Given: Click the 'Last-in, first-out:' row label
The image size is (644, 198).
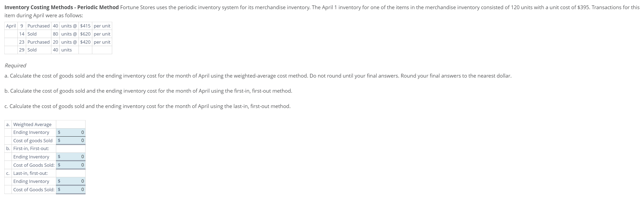Looking at the screenshot, I should click(x=30, y=173).
